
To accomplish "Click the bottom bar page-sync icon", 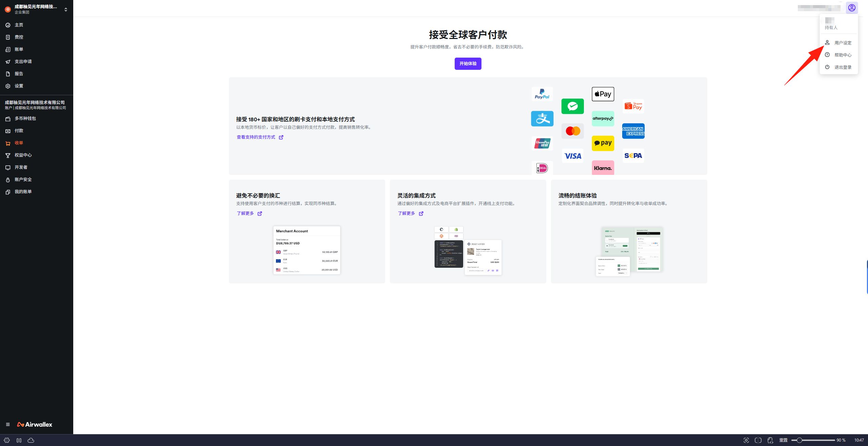I will point(770,440).
